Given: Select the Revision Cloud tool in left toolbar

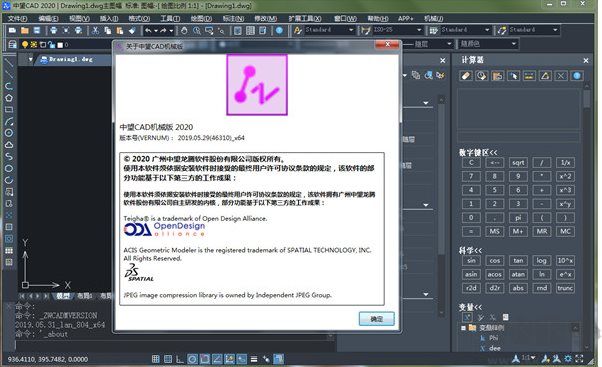Looking at the screenshot, I should [x=9, y=145].
